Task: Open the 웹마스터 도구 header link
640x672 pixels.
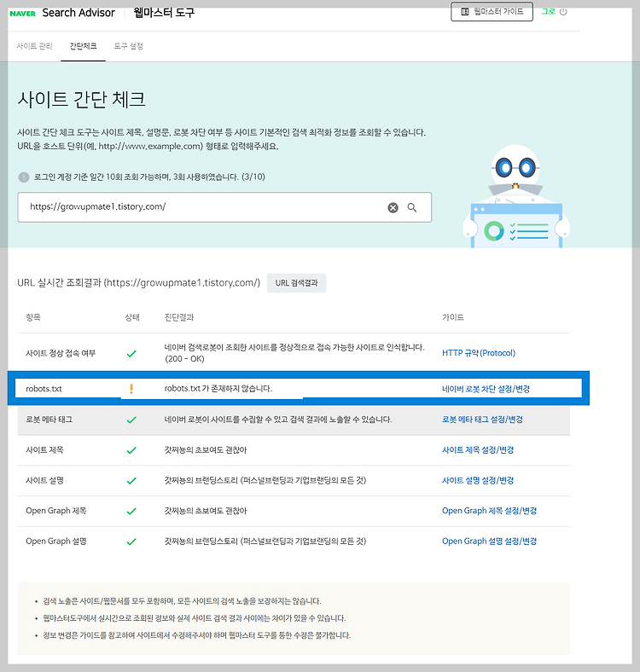Action: pos(164,13)
